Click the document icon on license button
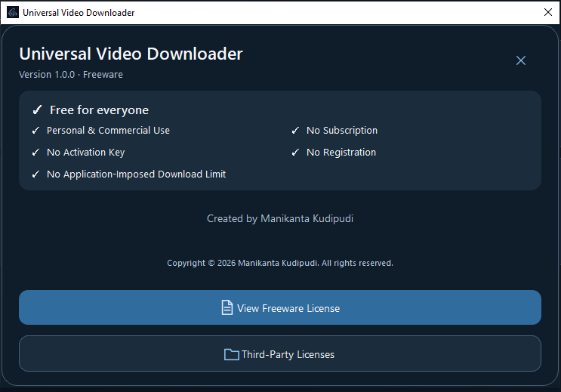Screen dimensions: 561x392 coord(227,307)
